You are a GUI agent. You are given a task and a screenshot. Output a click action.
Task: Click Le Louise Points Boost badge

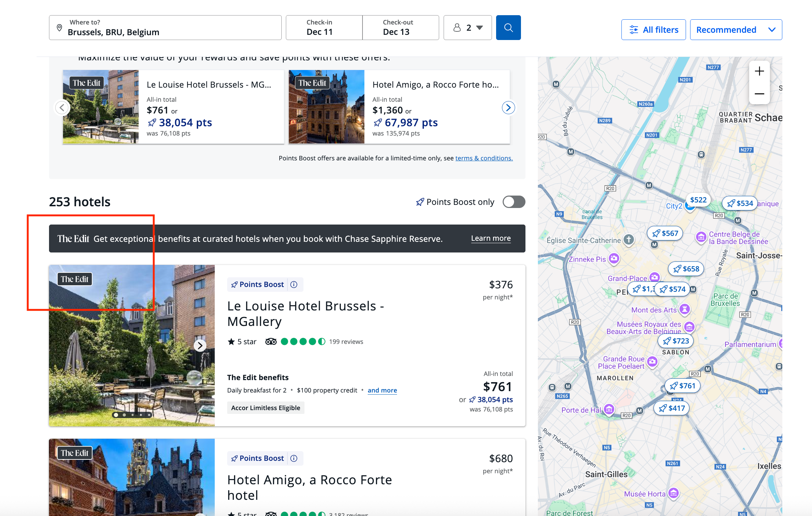(258, 285)
